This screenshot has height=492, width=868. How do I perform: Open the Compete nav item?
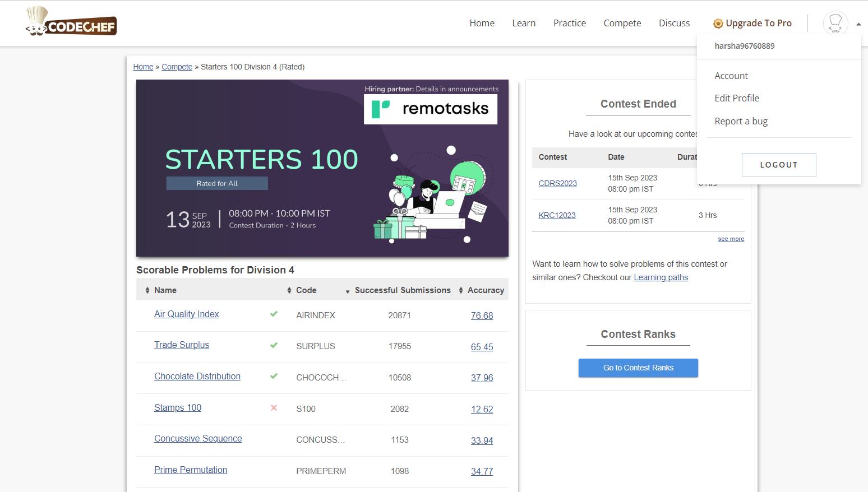pyautogui.click(x=622, y=23)
